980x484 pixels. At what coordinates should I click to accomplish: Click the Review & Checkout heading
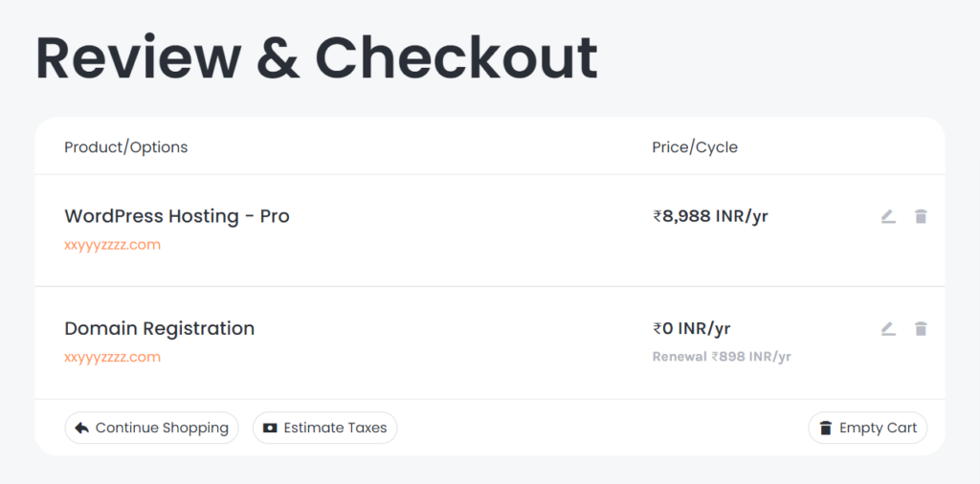click(x=317, y=58)
